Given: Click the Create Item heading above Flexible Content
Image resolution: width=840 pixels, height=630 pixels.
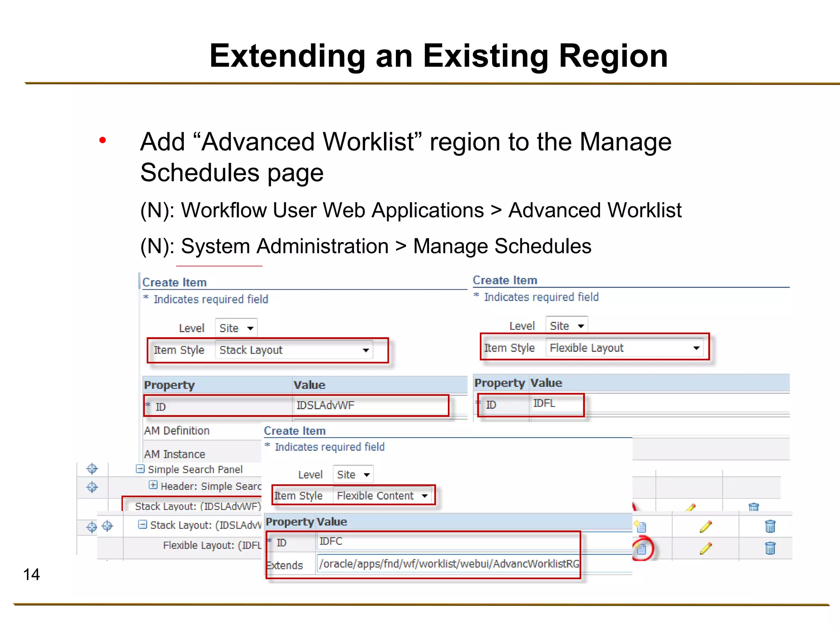Looking at the screenshot, I should click(x=294, y=431).
